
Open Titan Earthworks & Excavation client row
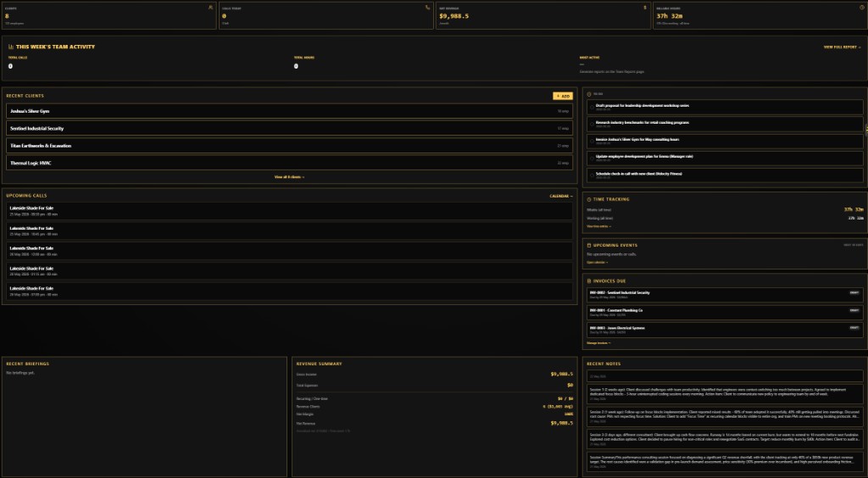(x=289, y=146)
